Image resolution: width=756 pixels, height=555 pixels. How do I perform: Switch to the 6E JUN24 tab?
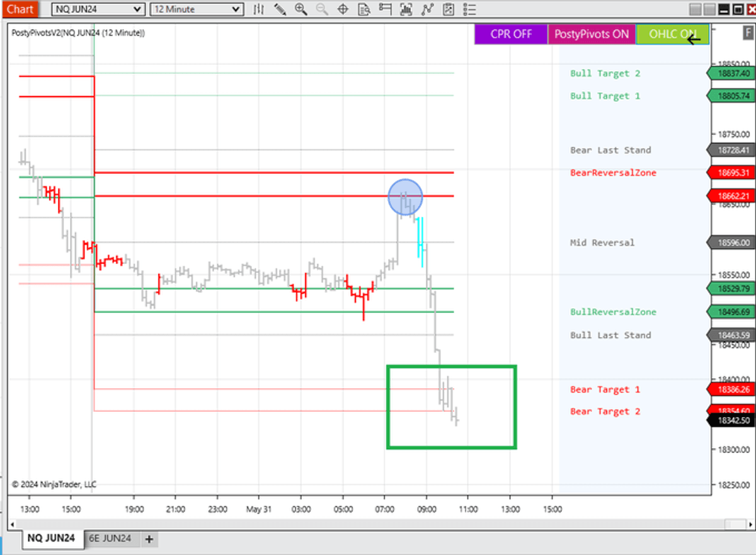(x=110, y=538)
